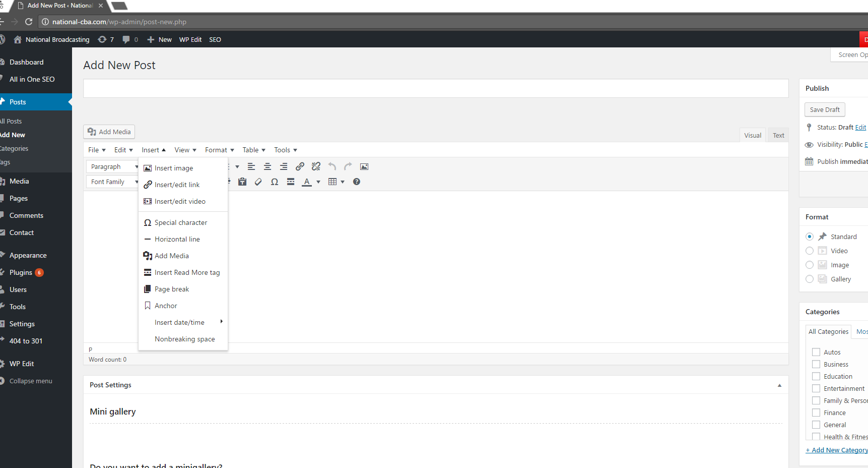Select the Video post format
The width and height of the screenshot is (868, 468).
point(810,251)
